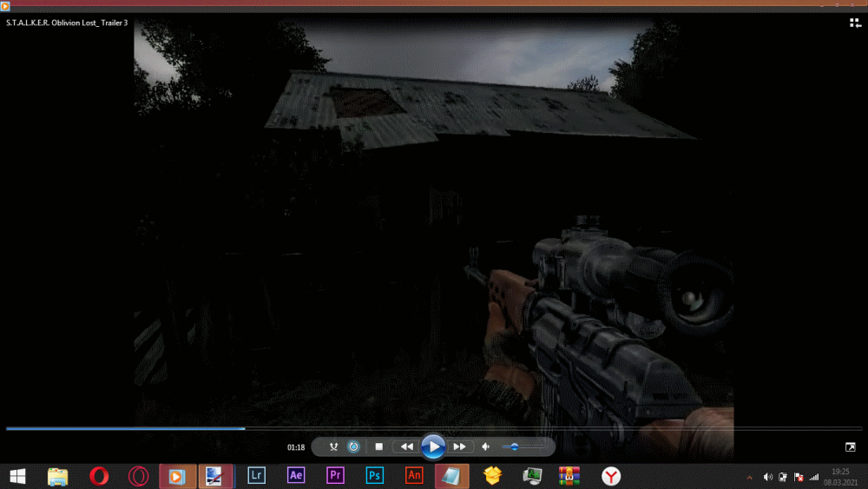Screen dimensions: 868x489
Task: Click the Media Player title bar icon
Action: point(5,6)
